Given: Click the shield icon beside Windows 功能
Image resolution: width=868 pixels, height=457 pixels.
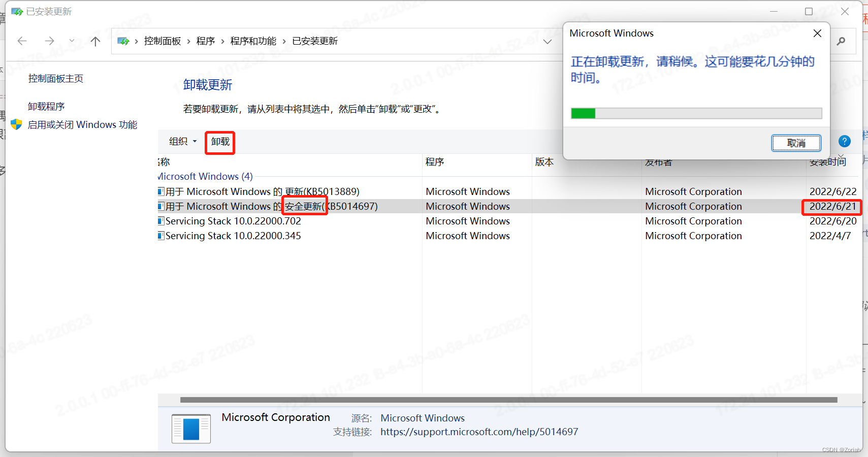Looking at the screenshot, I should click(x=16, y=124).
